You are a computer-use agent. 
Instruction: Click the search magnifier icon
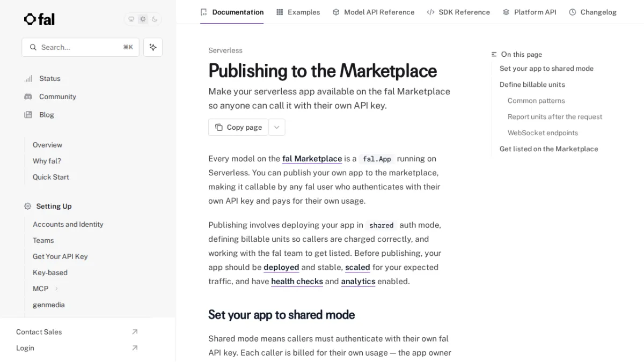(33, 47)
